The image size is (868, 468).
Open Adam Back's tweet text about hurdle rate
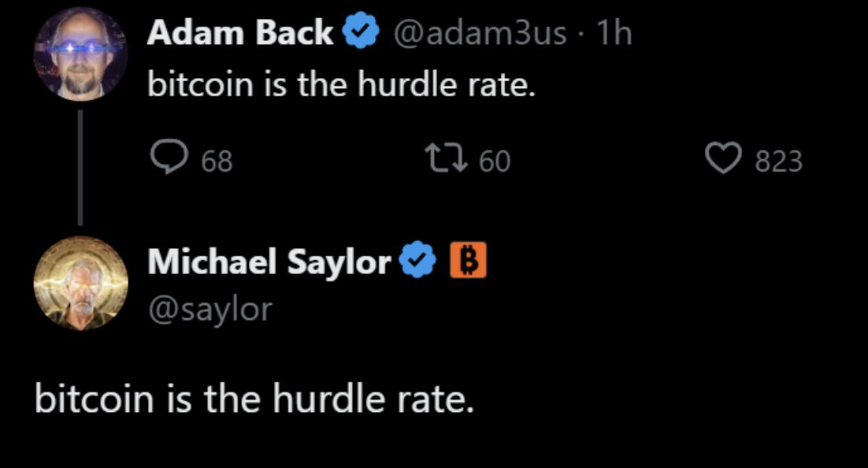[x=342, y=85]
